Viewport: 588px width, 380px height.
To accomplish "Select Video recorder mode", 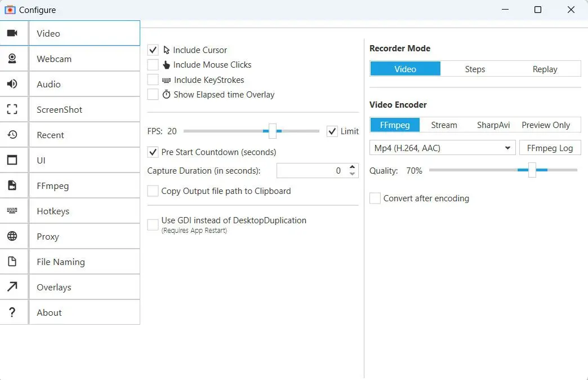I will click(406, 69).
